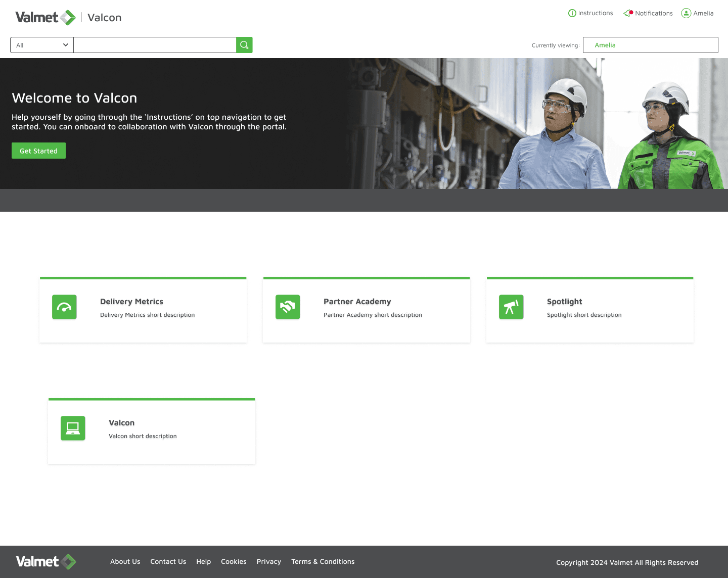Click the Valmet logo in footer

pyautogui.click(x=46, y=561)
